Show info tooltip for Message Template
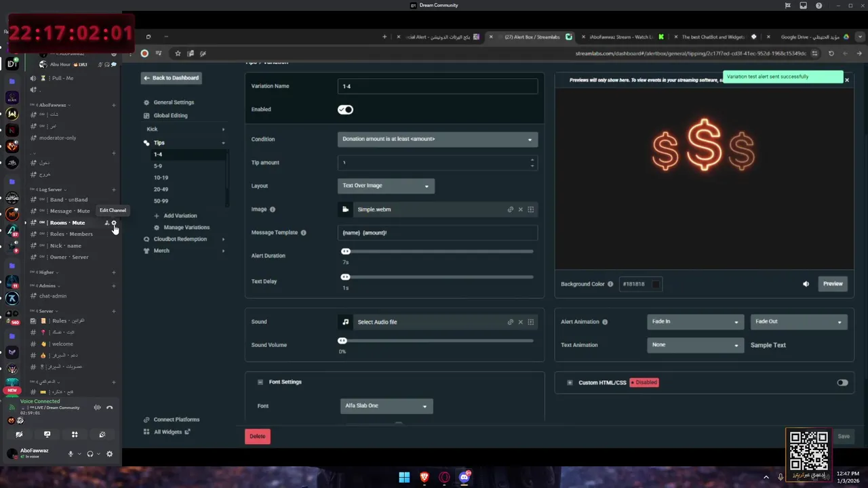The height and width of the screenshot is (488, 868). (303, 232)
